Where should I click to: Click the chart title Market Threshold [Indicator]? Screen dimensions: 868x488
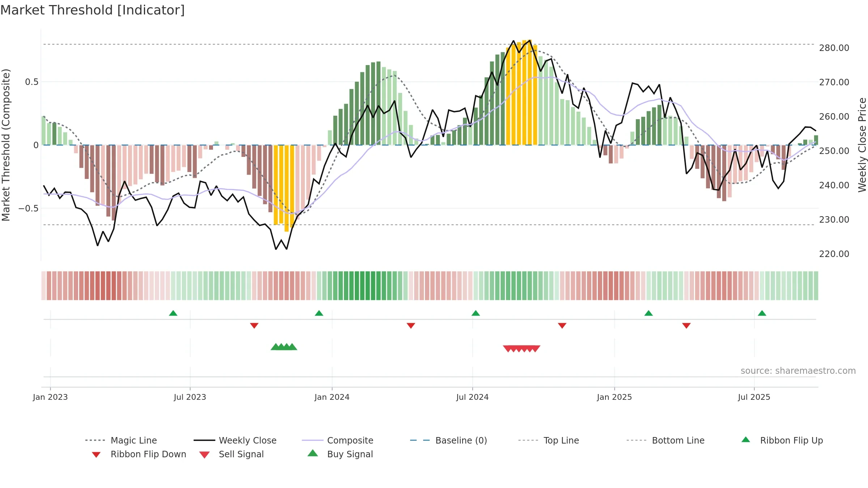pos(93,10)
